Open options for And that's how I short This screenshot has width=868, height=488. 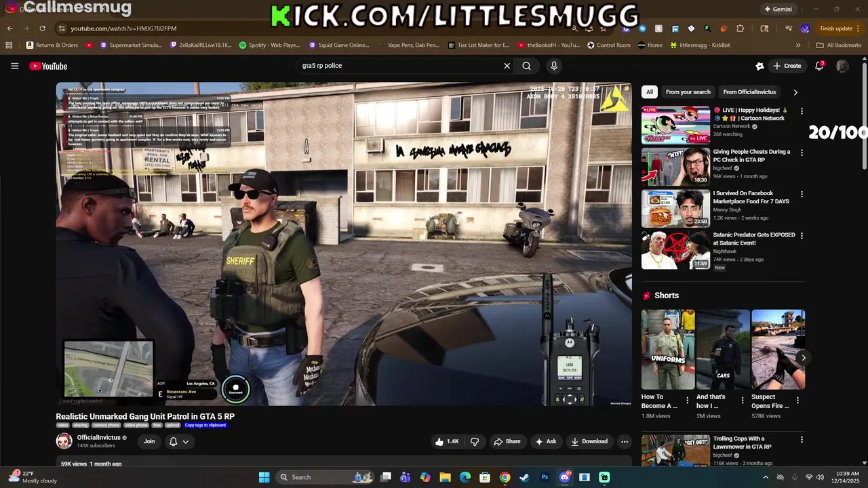coord(742,401)
